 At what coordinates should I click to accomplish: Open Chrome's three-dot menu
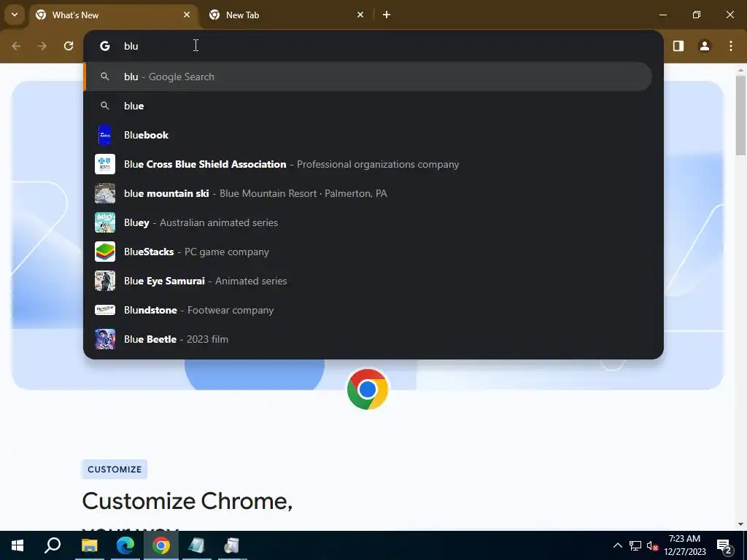point(731,46)
